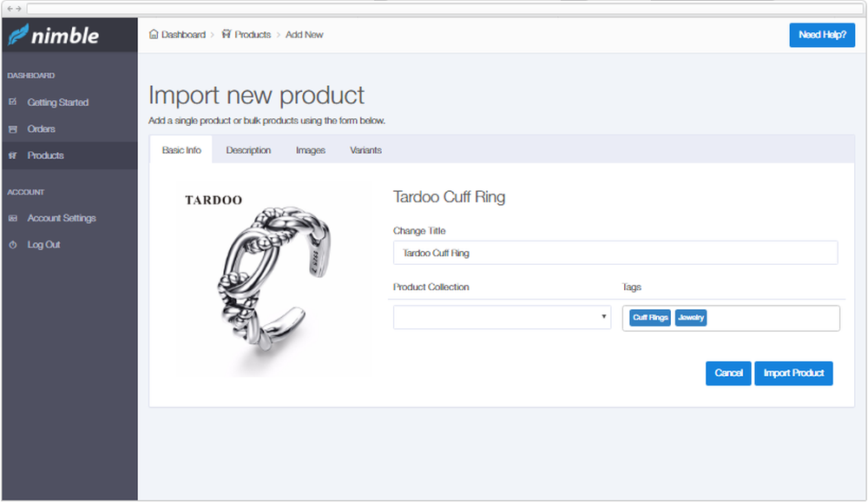Screen dimensions: 868x502
Task: Click the Change Title input field
Action: pyautogui.click(x=615, y=253)
